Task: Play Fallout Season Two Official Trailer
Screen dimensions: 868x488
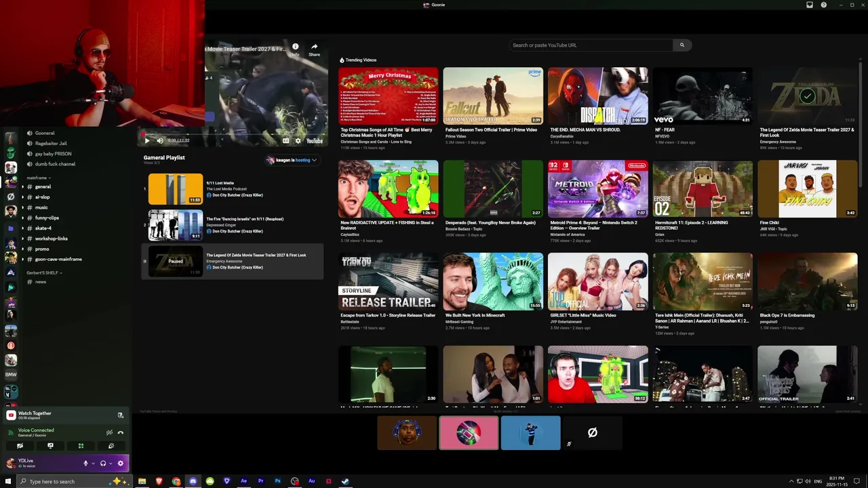Action: pos(493,96)
